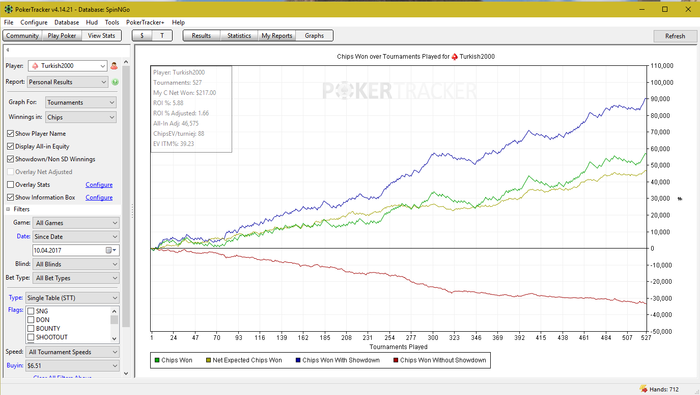Click the left panel vertical scrollbar
The width and height of the screenshot is (700, 395).
click(126, 196)
